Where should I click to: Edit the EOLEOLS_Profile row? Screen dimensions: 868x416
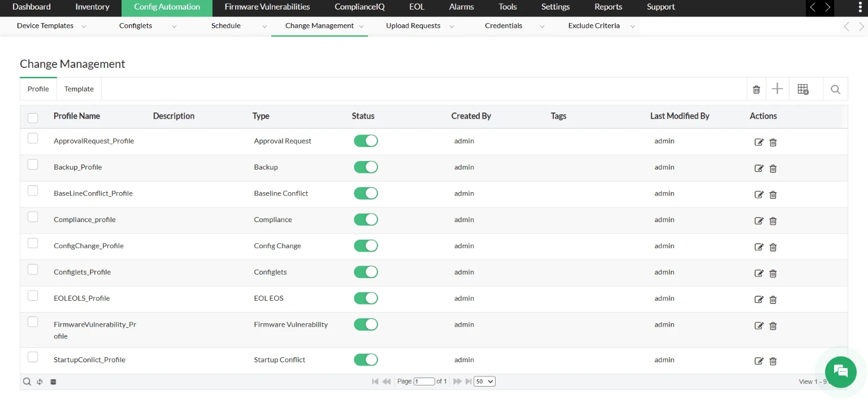(x=759, y=300)
